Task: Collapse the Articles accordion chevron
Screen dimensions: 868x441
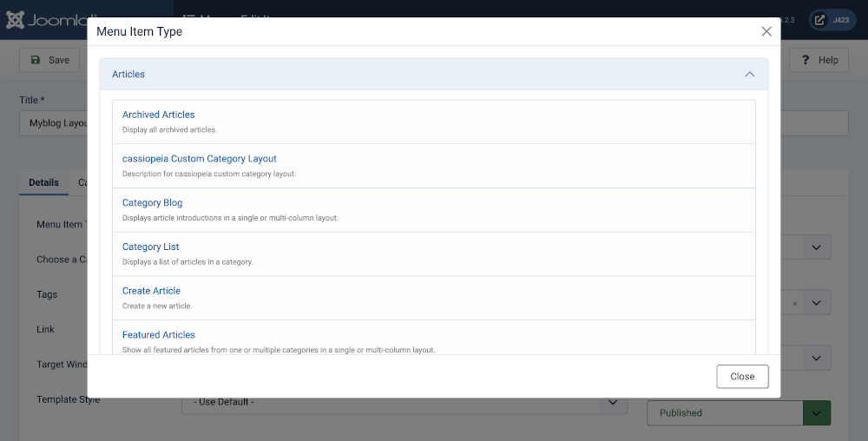Action: 750,75
